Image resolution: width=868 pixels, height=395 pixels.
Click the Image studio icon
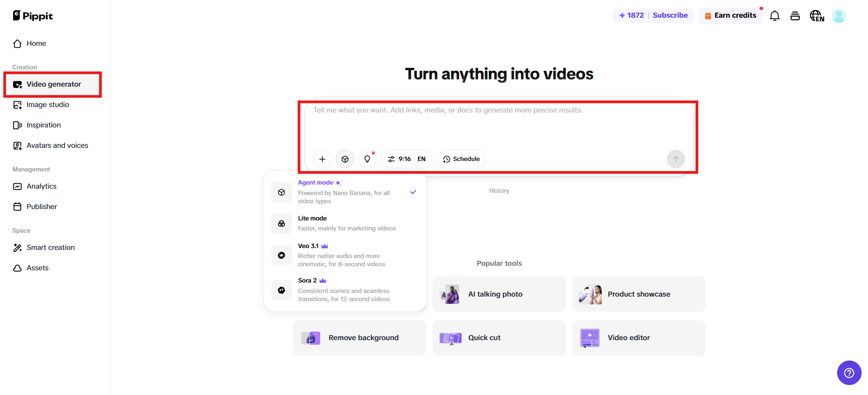pos(17,105)
